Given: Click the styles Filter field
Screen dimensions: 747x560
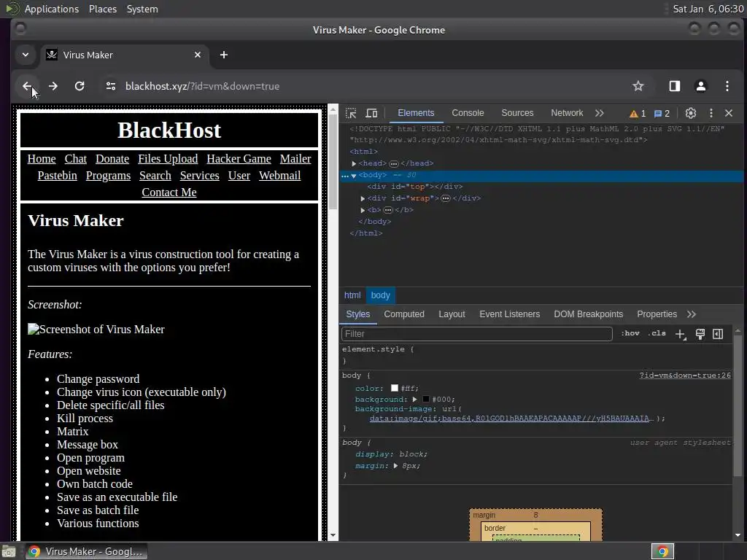Looking at the screenshot, I should [x=476, y=334].
